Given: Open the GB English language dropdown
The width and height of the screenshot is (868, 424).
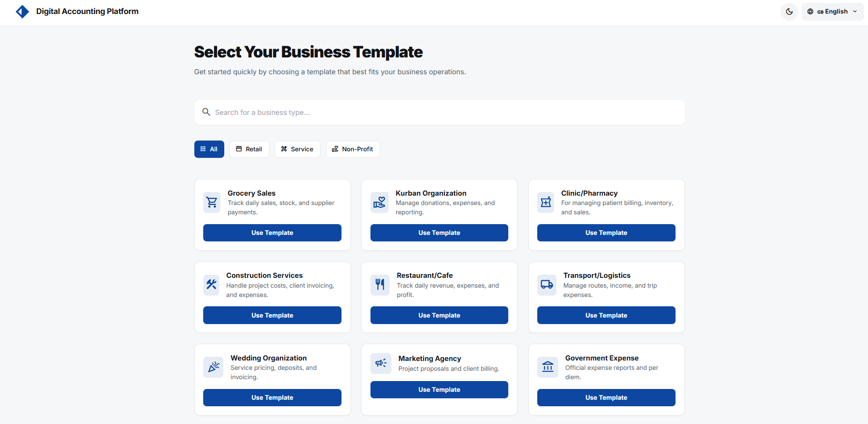Looking at the screenshot, I should (x=832, y=11).
